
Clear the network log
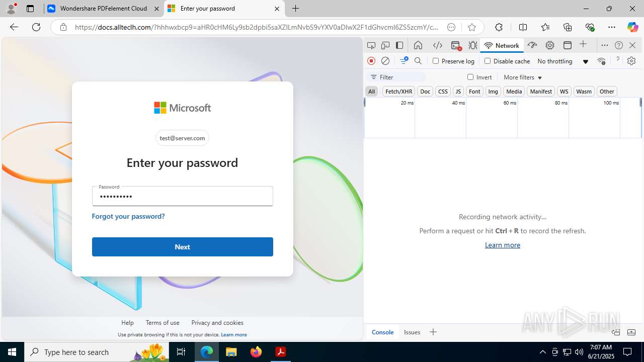click(x=385, y=61)
